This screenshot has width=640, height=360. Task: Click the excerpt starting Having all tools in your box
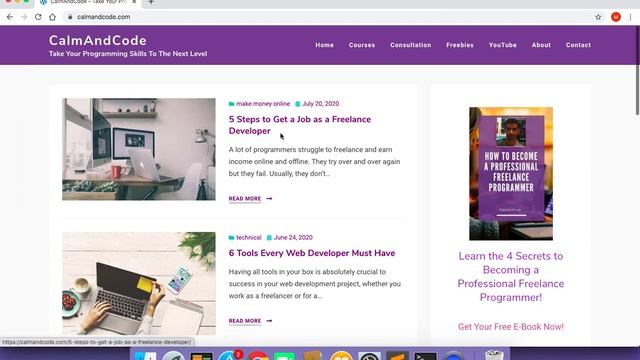[x=315, y=284]
